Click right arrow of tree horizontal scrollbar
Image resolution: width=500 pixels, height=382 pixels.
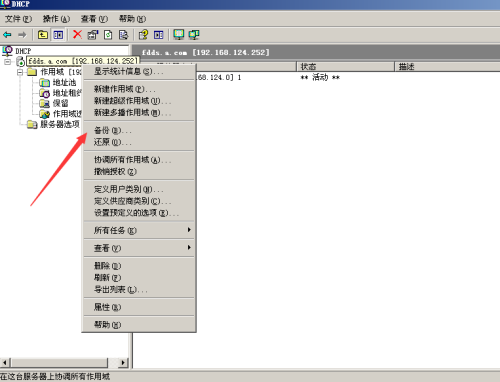pos(124,362)
